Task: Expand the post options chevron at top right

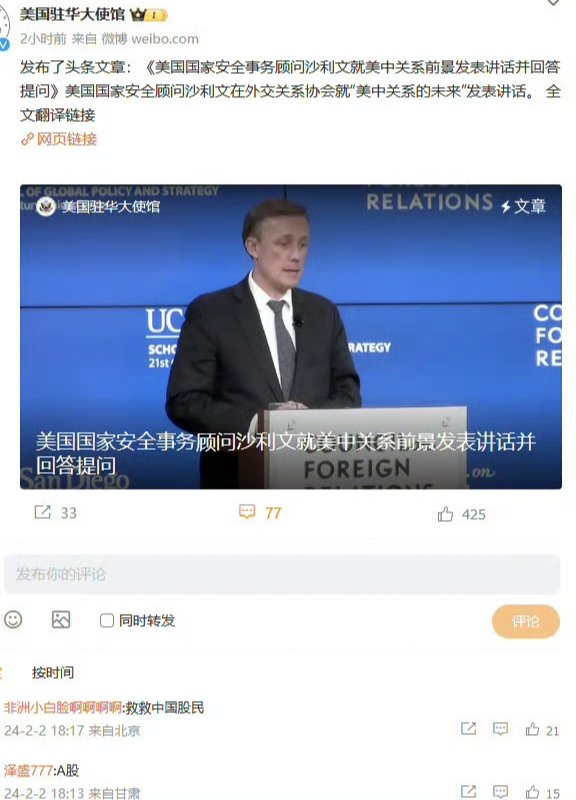Action: coord(553,3)
